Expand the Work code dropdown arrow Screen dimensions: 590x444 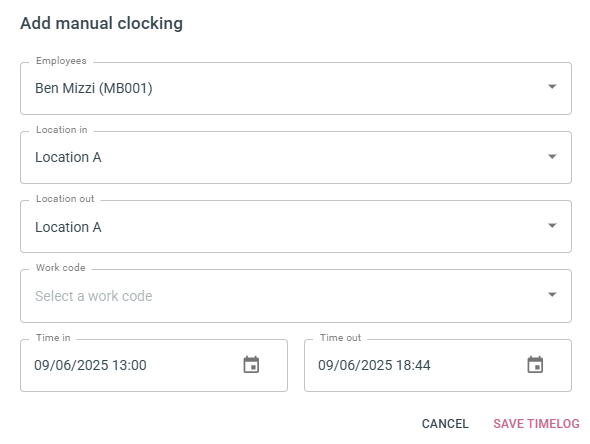[x=552, y=295]
